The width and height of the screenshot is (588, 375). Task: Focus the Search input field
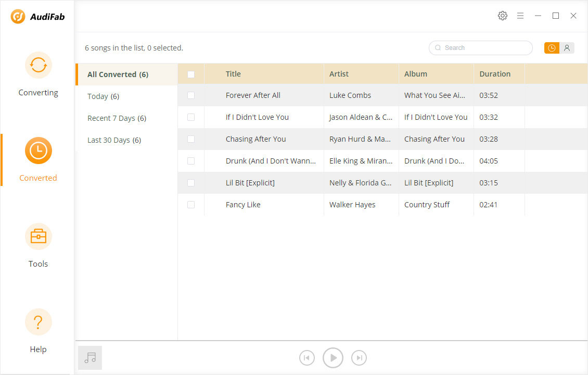pyautogui.click(x=481, y=48)
